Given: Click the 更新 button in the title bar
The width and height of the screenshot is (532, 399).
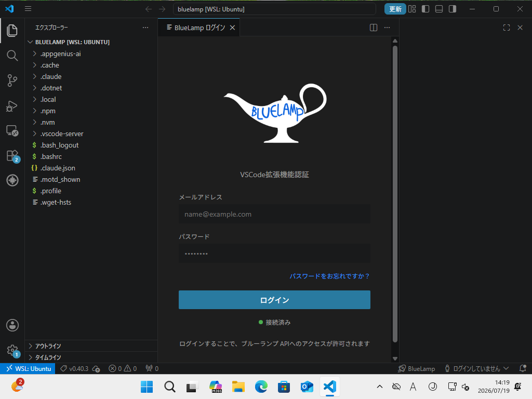Looking at the screenshot, I should point(395,9).
